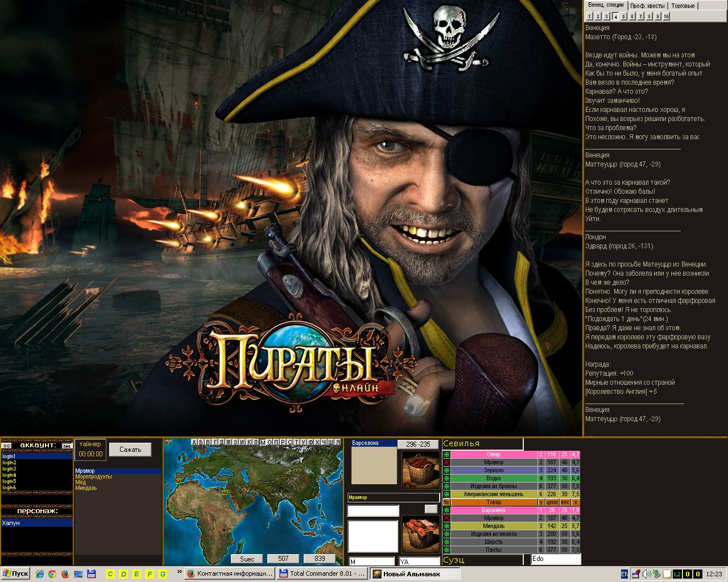This screenshot has width=728, height=582.
Task: Select Миндаль in the goods list
Action: (x=118, y=488)
